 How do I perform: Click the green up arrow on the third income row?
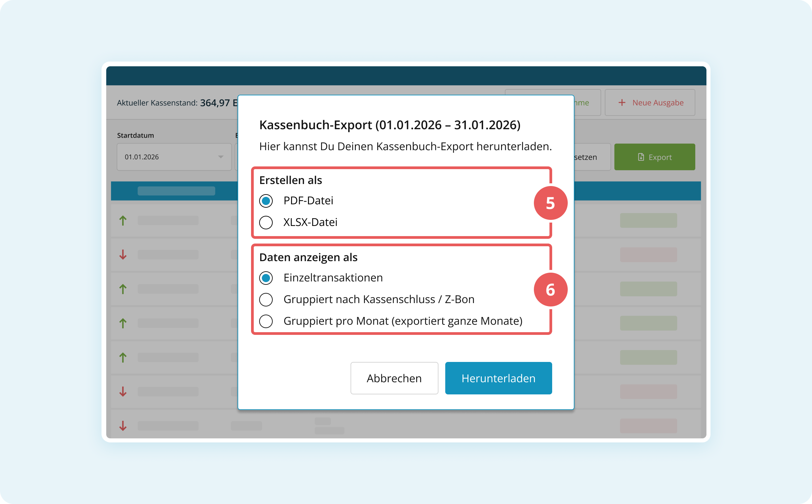(x=123, y=323)
